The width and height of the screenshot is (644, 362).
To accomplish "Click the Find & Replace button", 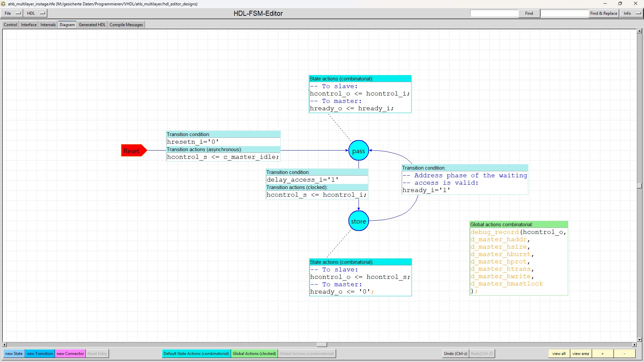I will click(603, 13).
